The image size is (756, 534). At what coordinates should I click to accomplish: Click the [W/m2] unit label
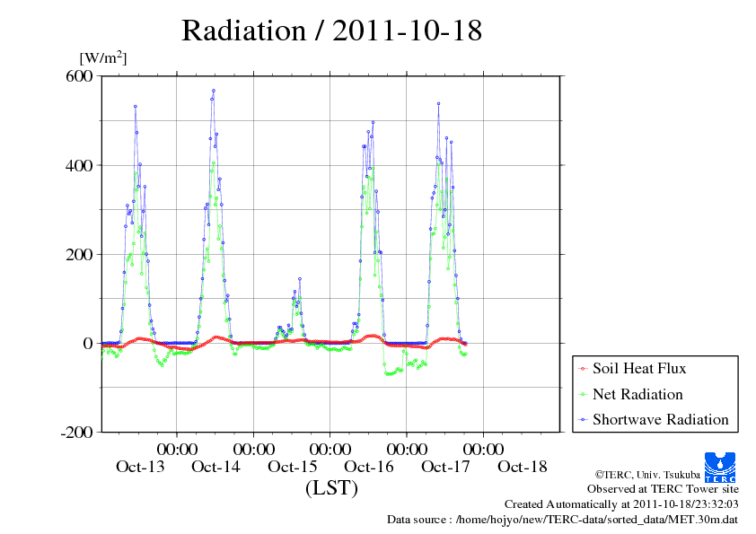coord(103,57)
